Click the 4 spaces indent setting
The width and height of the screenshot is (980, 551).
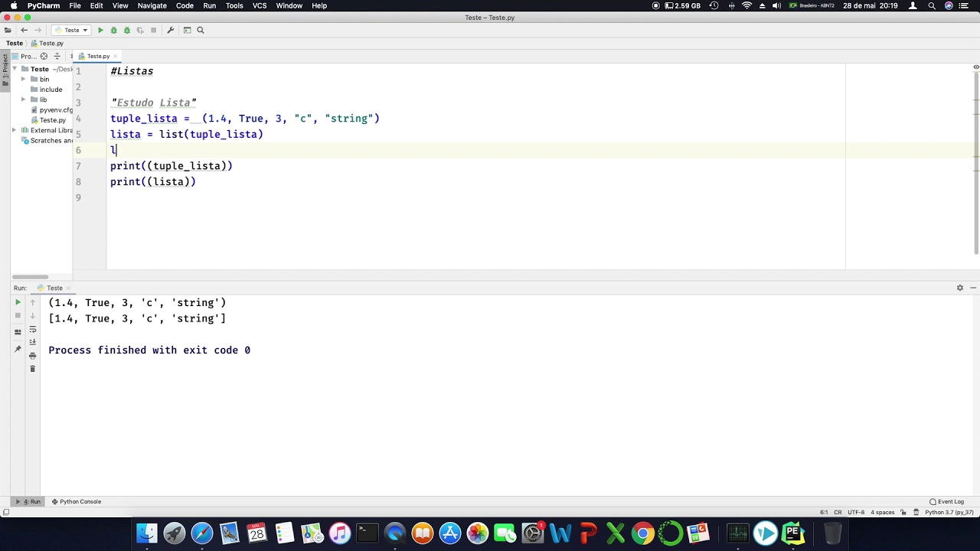pyautogui.click(x=883, y=512)
